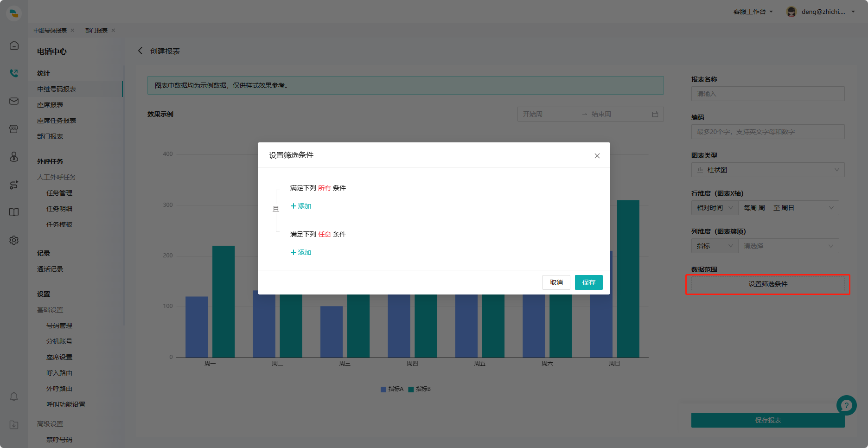Open the 请选择 column value dropdown
The width and height of the screenshot is (868, 448).
point(789,246)
